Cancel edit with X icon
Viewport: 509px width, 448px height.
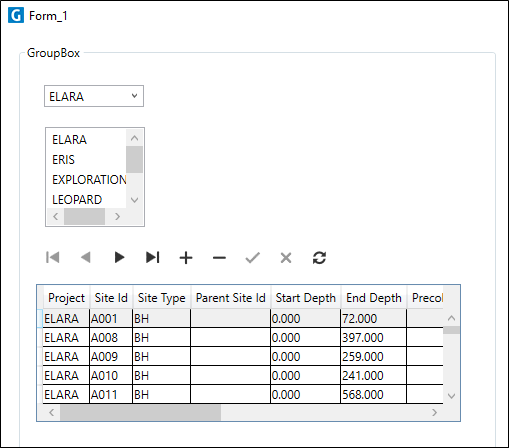click(x=286, y=258)
